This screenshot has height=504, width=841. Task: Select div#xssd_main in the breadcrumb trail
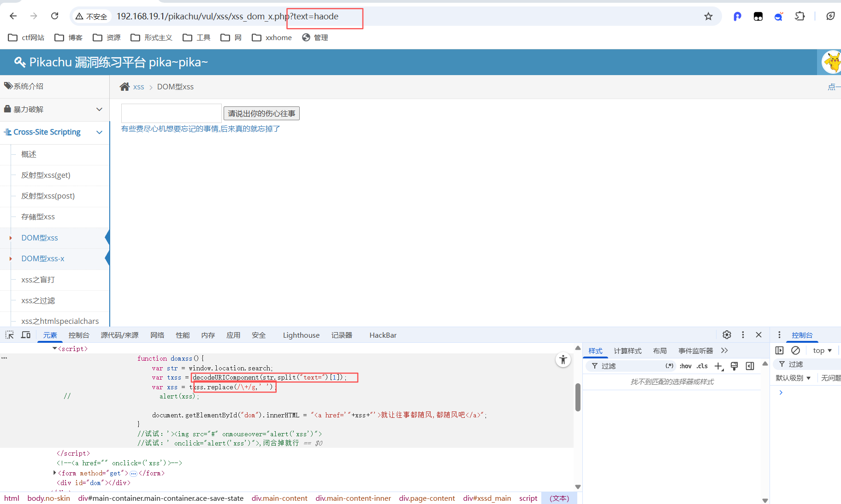pyautogui.click(x=487, y=498)
